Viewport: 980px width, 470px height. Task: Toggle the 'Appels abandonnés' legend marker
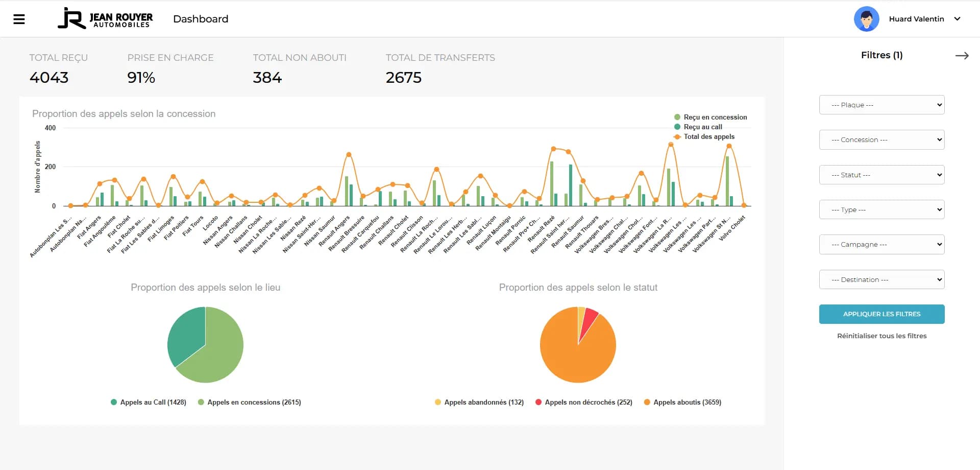coord(438,402)
